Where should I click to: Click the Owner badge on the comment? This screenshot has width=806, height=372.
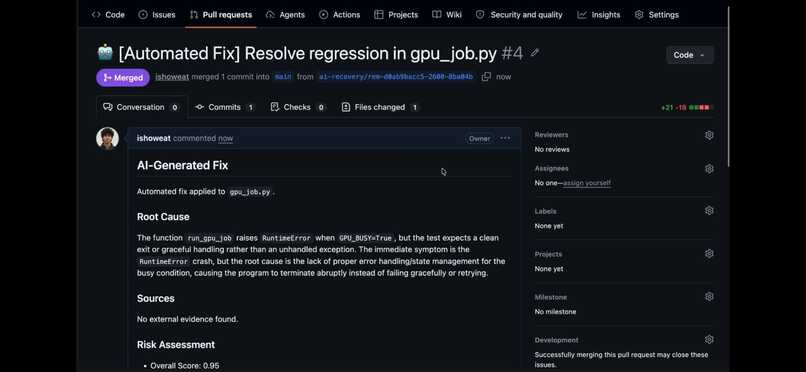tap(479, 139)
